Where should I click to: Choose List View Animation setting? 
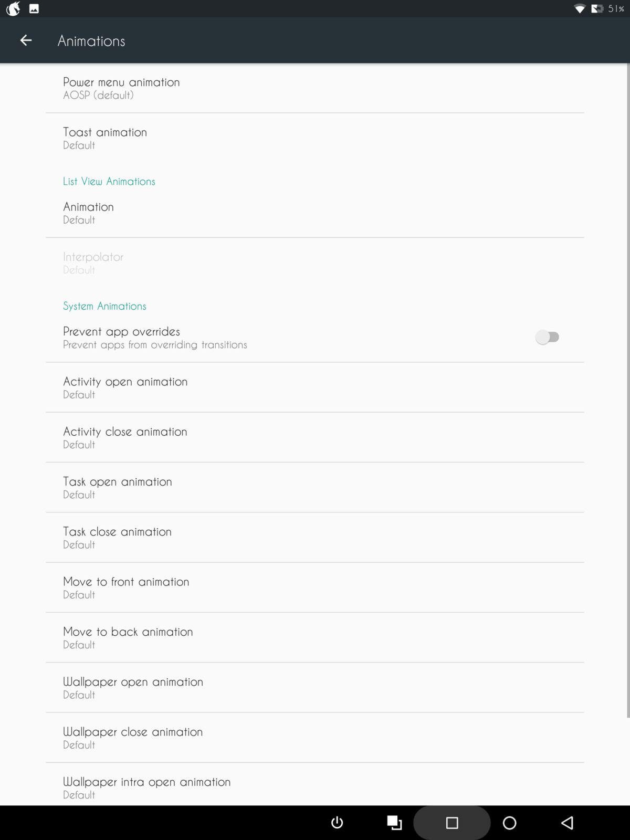coord(315,213)
